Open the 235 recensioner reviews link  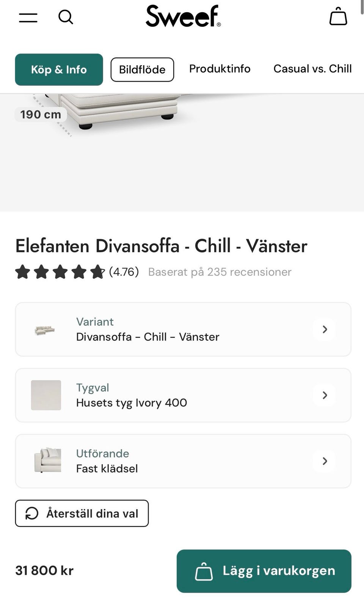tap(220, 272)
